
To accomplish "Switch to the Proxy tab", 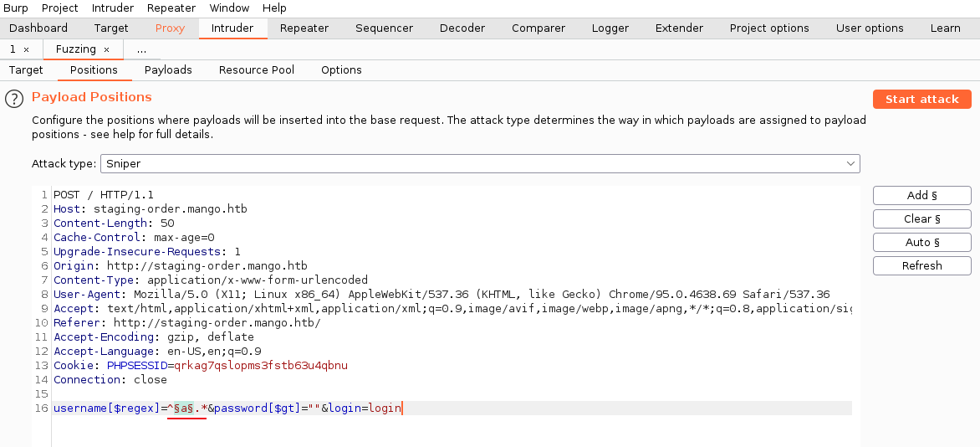I will pos(170,28).
